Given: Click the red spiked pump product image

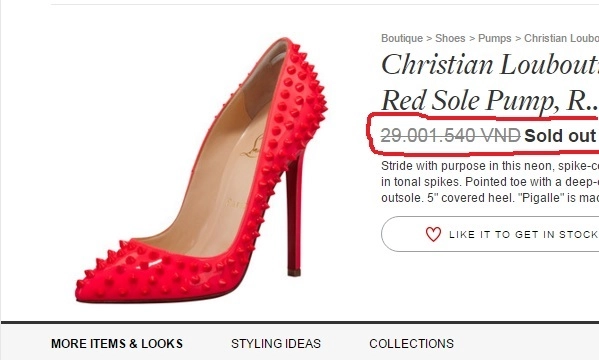Looking at the screenshot, I should [201, 170].
